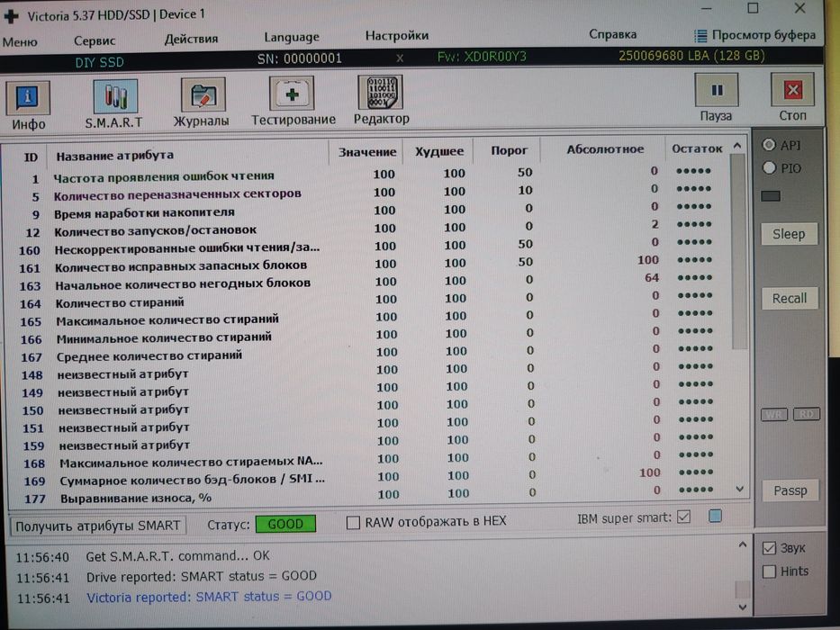840x630 pixels.
Task: Click log line Victoria reported: SMART status = GOOD
Action: [209, 596]
